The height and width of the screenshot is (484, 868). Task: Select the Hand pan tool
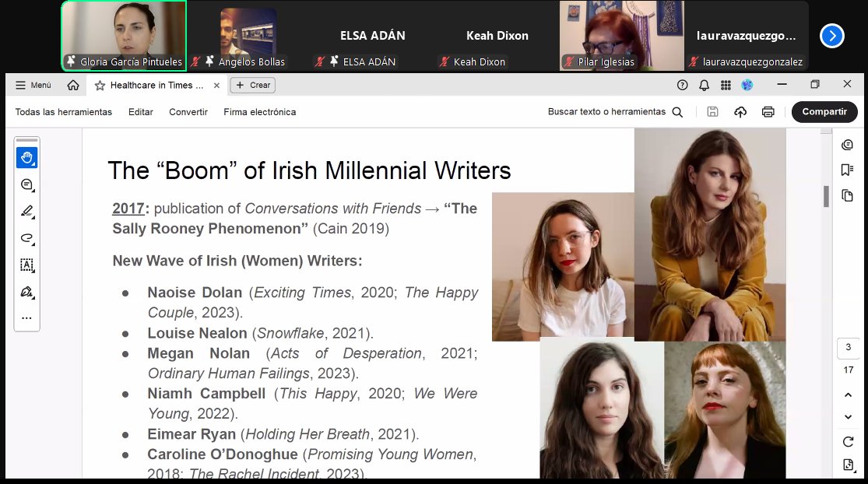[x=27, y=158]
